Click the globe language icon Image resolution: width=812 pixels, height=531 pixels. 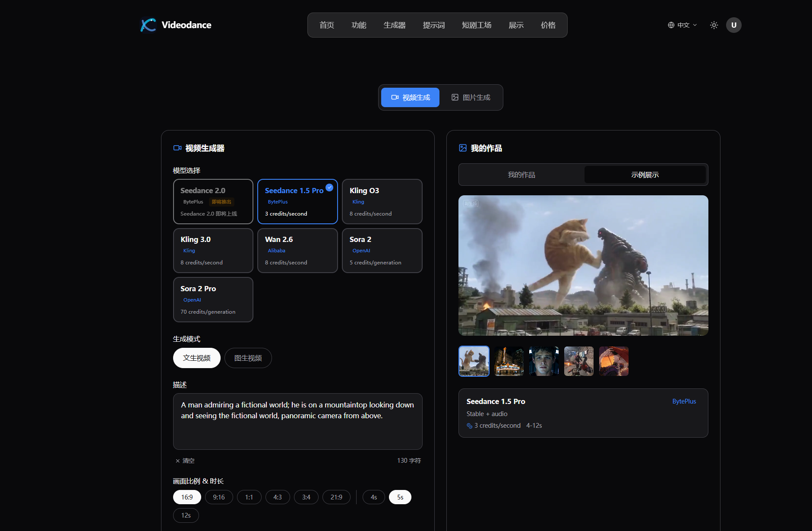click(x=671, y=25)
